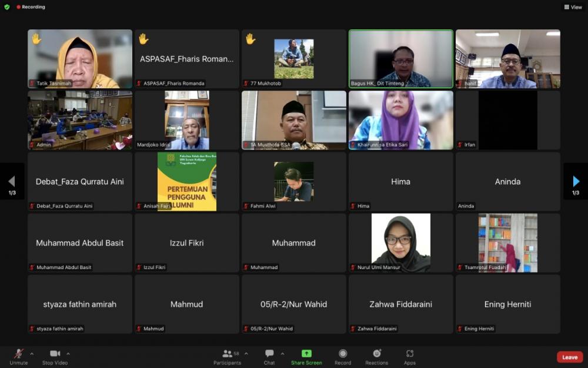Open the Participants panel
Viewport: 588px width, 368px height.
(227, 354)
